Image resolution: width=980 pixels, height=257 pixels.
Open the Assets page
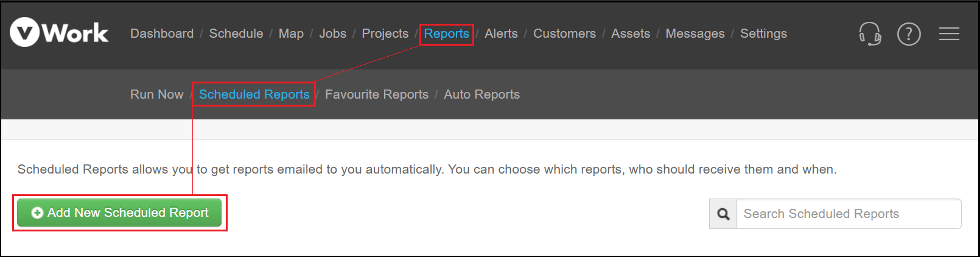click(x=631, y=33)
